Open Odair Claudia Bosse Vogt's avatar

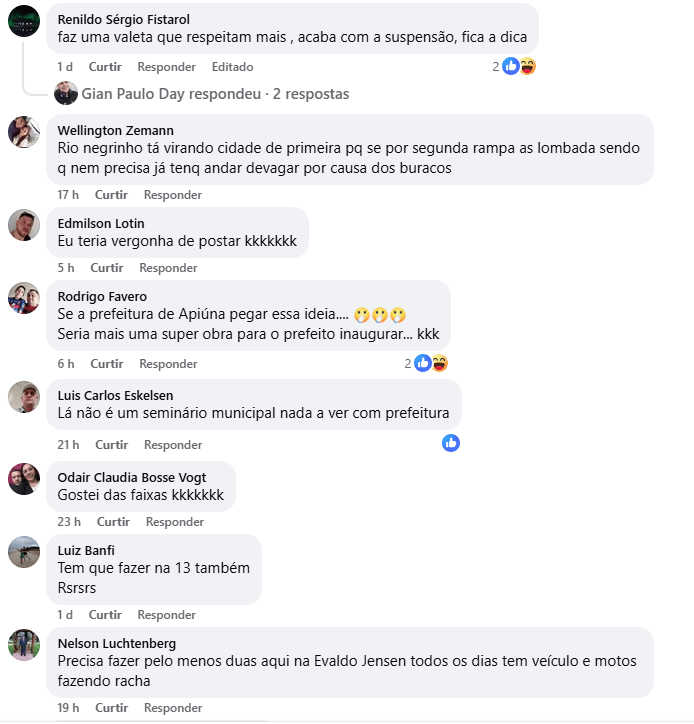(x=24, y=479)
